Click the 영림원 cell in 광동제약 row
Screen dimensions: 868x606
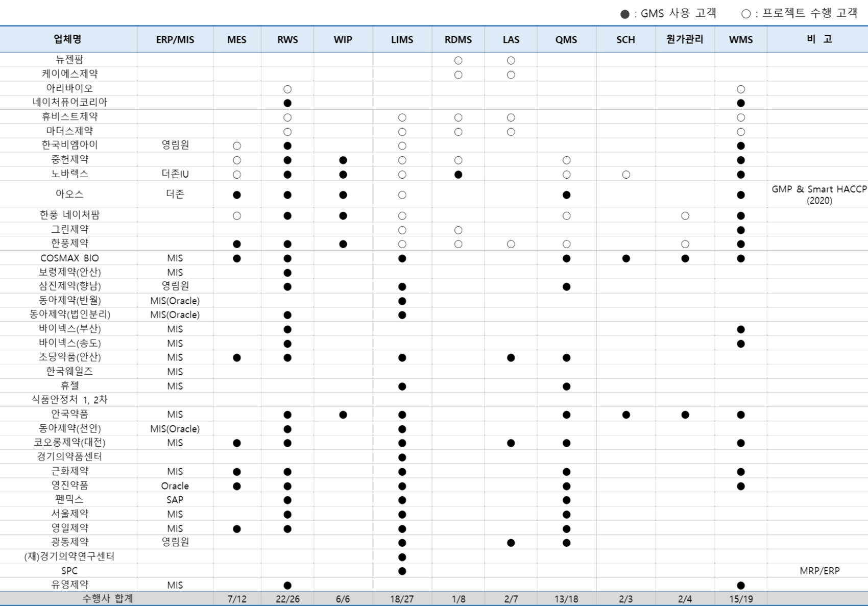(175, 542)
